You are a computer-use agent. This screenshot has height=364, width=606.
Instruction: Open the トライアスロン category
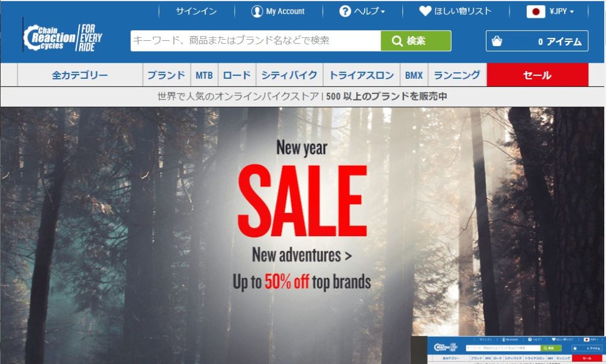click(362, 75)
